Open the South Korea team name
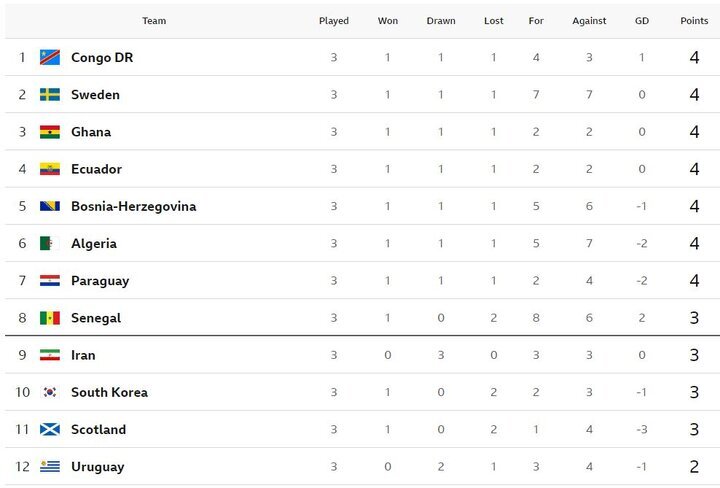The width and height of the screenshot is (720, 488). [x=109, y=392]
